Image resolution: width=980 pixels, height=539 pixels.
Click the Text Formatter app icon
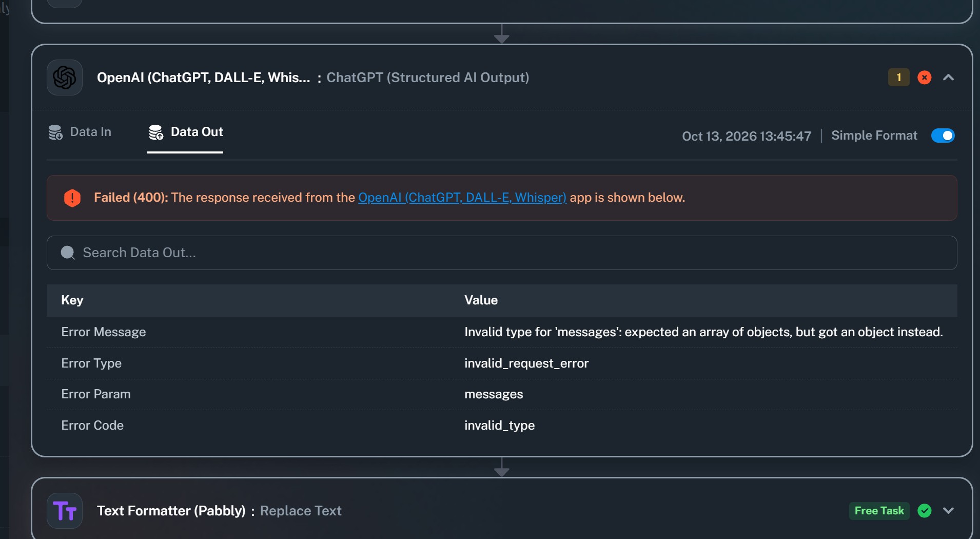[x=65, y=511]
